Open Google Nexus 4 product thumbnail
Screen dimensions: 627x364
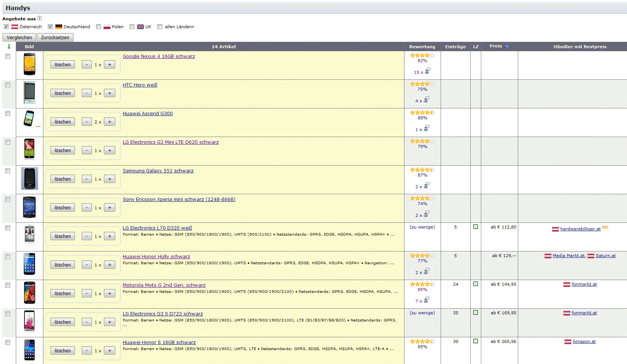(29, 64)
